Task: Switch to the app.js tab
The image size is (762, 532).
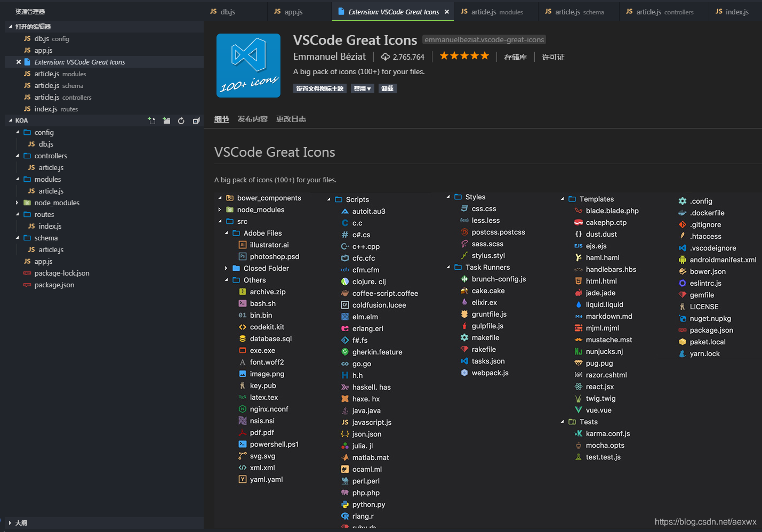Action: (299, 12)
